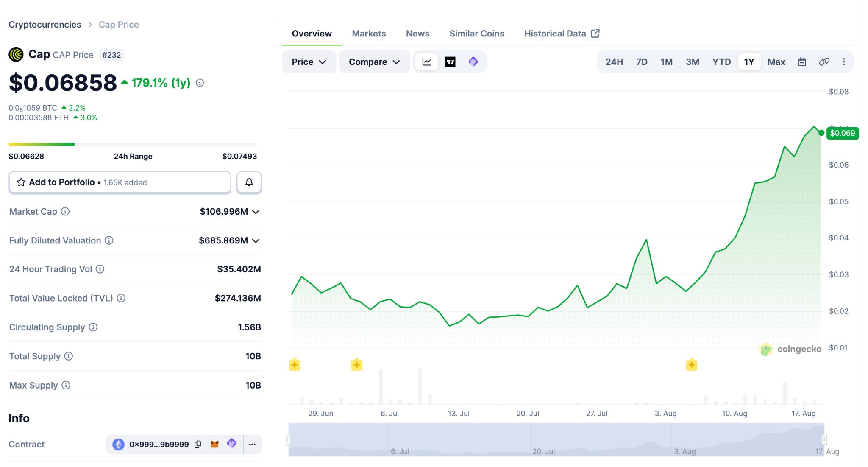Screen dimensions: 868x467
Task: Click the price alert bell icon
Action: point(249,182)
